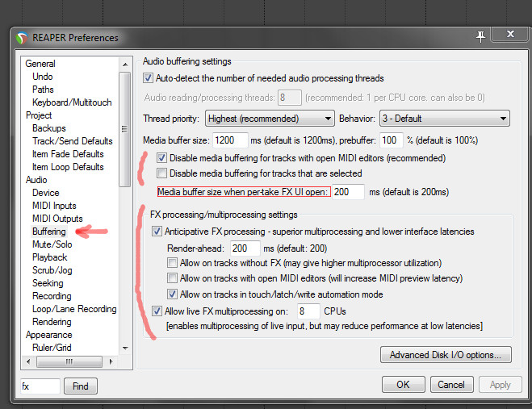Open Seeking preferences page
The image size is (532, 409).
pos(48,283)
